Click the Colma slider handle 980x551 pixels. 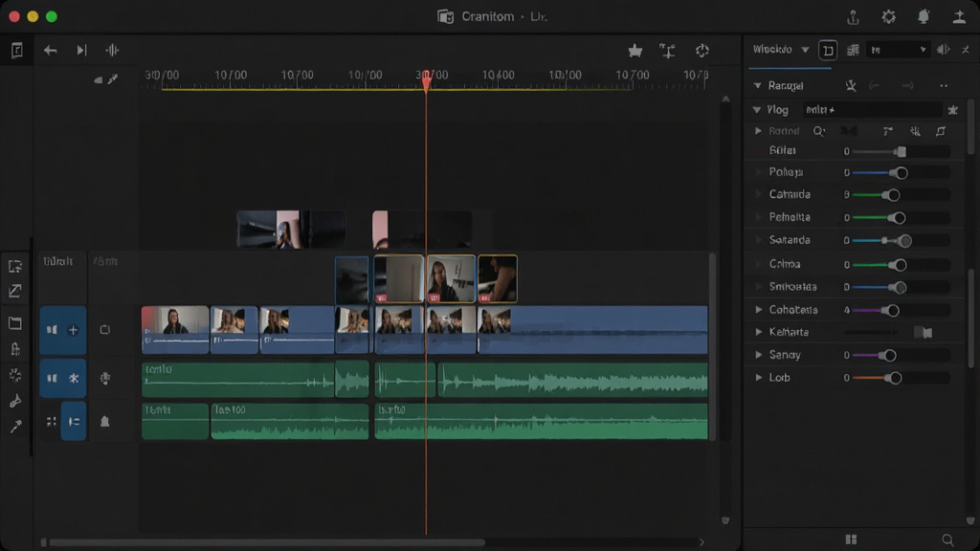click(900, 265)
